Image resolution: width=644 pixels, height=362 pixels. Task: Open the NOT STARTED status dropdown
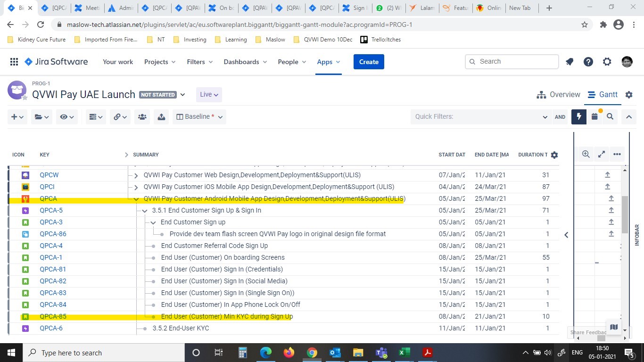(162, 95)
